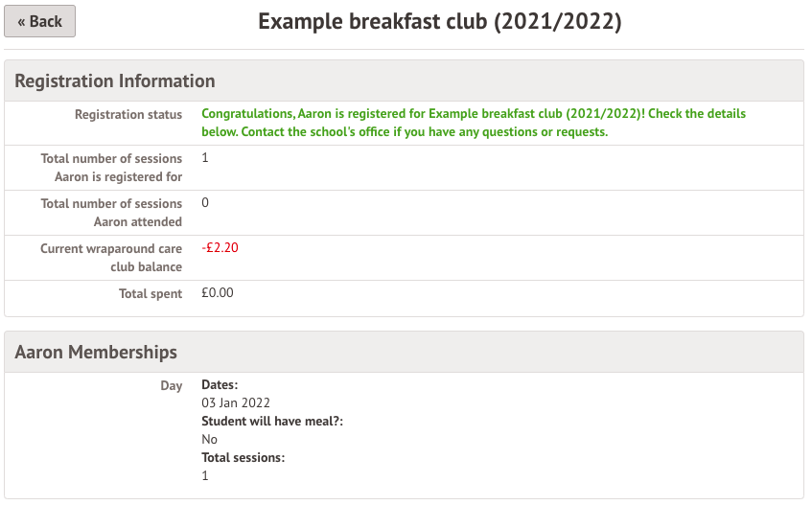This screenshot has width=812, height=505.
Task: Click the sessions Aaron attended label
Action: click(x=111, y=213)
